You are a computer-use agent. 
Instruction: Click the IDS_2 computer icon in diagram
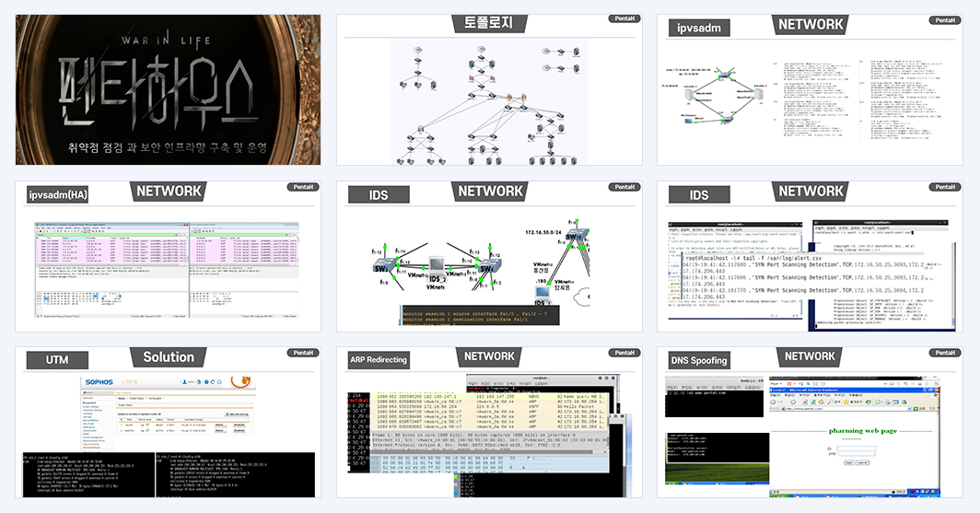(437, 265)
